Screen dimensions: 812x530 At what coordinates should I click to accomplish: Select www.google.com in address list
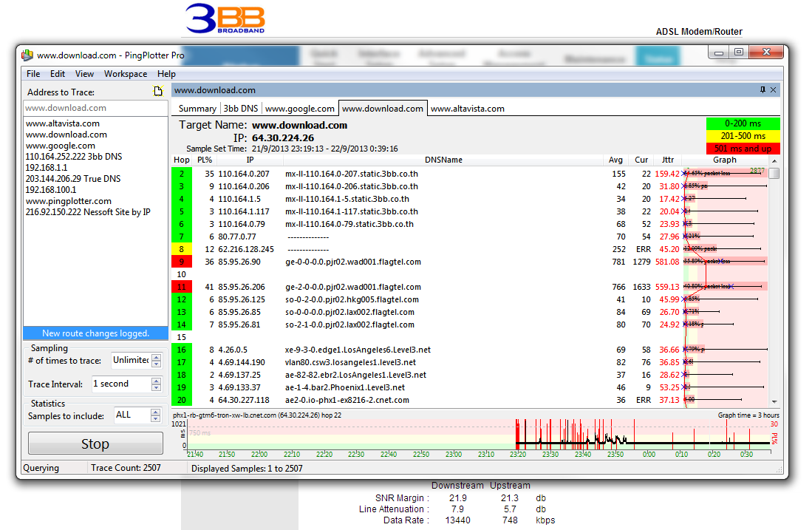tap(61, 146)
